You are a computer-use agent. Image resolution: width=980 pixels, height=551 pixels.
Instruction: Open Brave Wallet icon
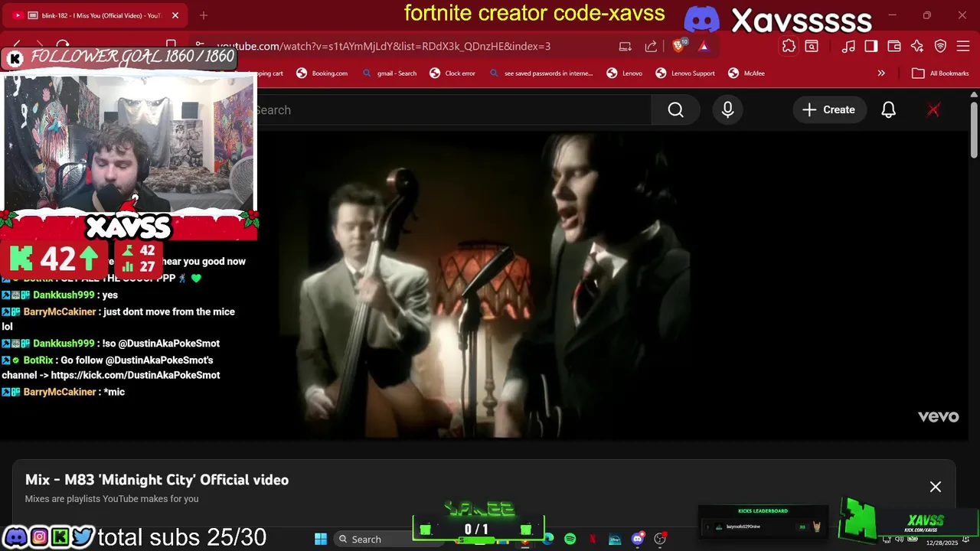[893, 46]
